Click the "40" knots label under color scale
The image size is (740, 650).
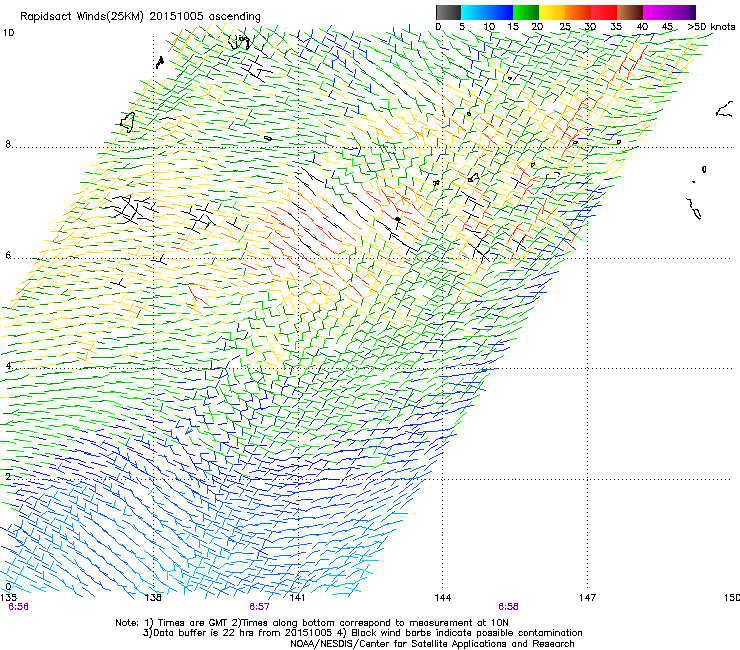click(x=642, y=27)
